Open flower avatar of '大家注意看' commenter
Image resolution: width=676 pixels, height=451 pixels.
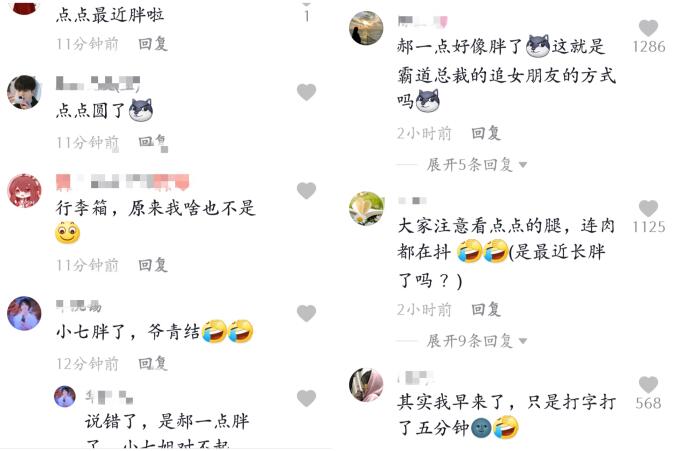366,209
